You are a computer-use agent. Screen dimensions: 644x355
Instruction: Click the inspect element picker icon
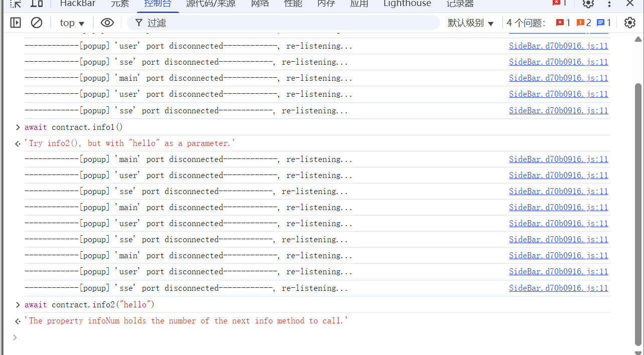(x=16, y=4)
